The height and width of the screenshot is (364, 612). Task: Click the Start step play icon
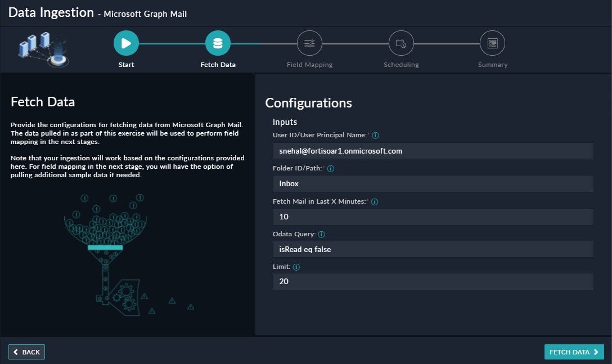pos(126,43)
